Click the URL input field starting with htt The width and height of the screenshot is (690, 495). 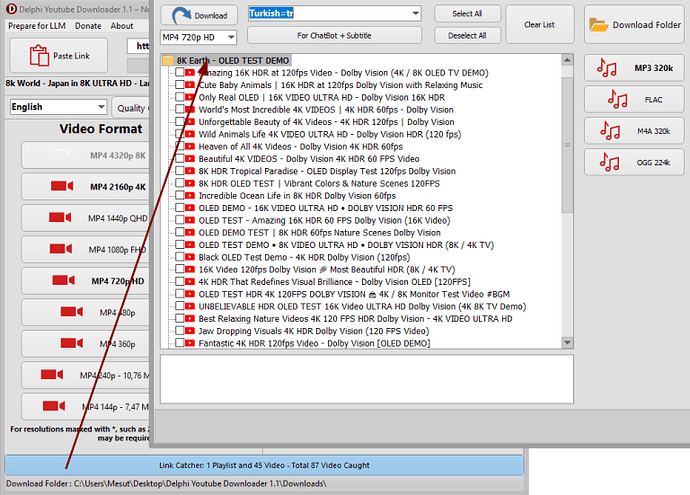click(138, 46)
